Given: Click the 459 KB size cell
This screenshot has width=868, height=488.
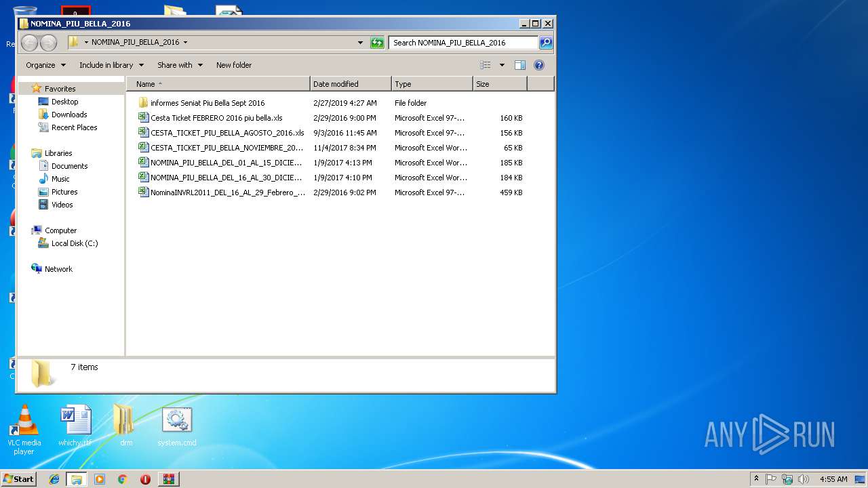Looking at the screenshot, I should (x=511, y=192).
